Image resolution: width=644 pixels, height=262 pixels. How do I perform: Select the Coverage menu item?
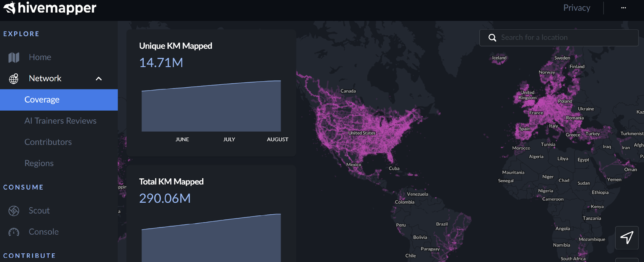pos(42,100)
